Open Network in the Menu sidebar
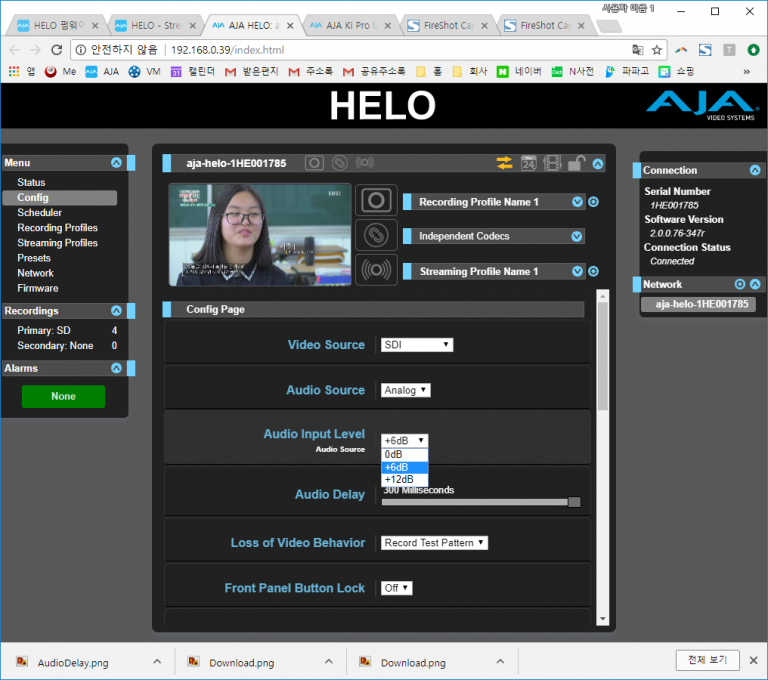The height and width of the screenshot is (680, 768). pos(35,273)
